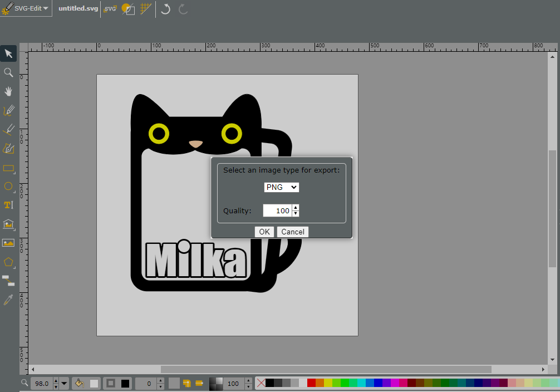Screen dimensions: 560x392
Task: Choose the Polygon tool
Action: coord(8,262)
